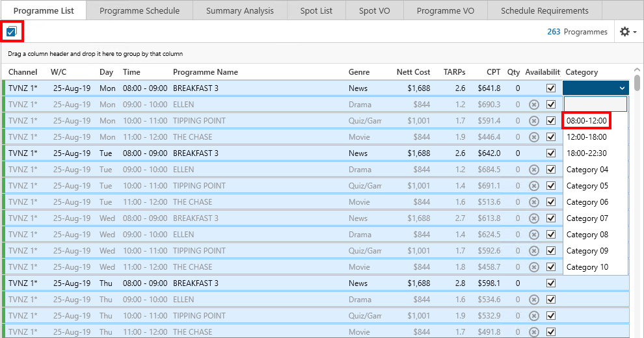Select the Programme List tab
This screenshot has width=644, height=338.
coord(44,10)
